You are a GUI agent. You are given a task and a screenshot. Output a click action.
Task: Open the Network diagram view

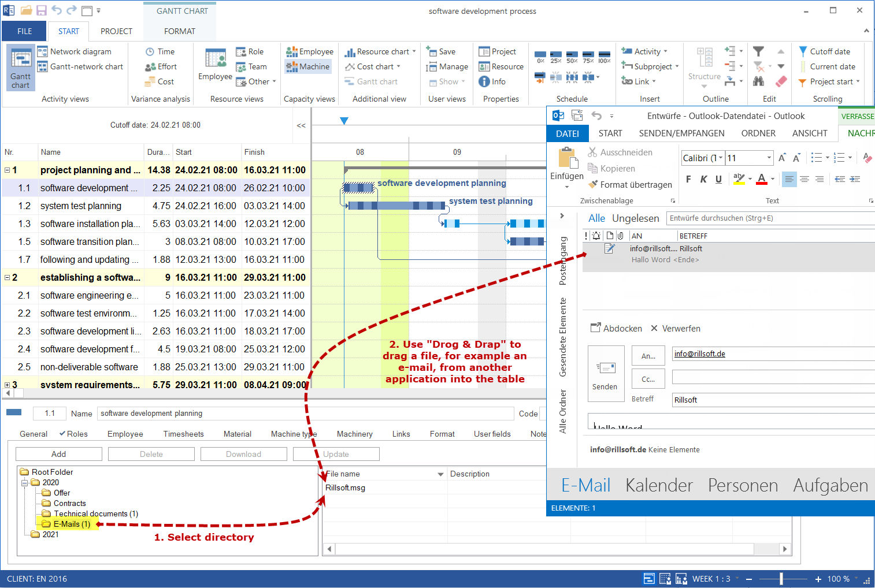click(x=74, y=51)
